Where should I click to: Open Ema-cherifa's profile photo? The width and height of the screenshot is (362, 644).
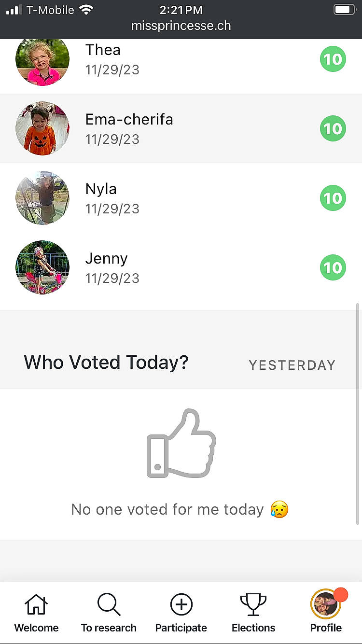point(42,128)
